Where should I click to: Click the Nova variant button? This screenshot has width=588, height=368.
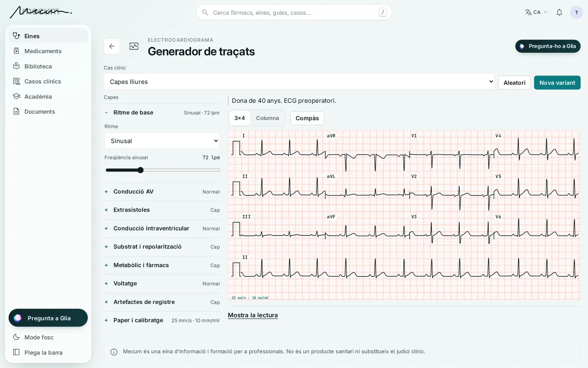tap(557, 83)
